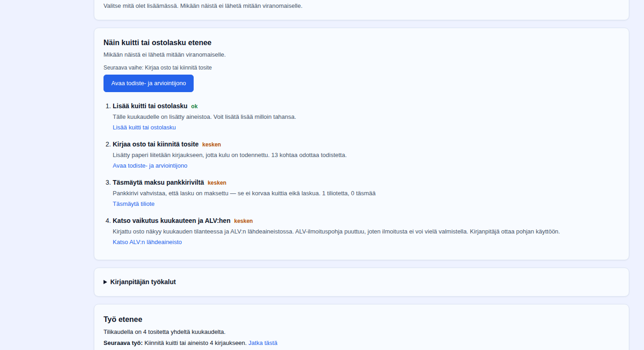
Task: Click the text 13 kohtaa odottaa todistetta
Action: 309,155
